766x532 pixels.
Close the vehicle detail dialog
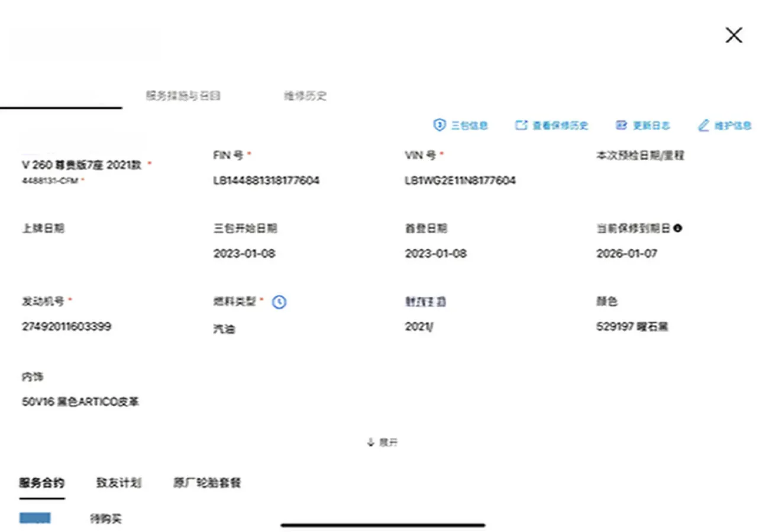tap(733, 35)
